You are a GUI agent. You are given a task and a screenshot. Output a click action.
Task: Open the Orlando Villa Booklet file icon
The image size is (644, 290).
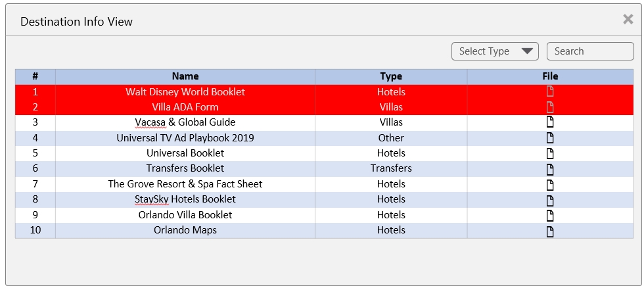pyautogui.click(x=550, y=215)
